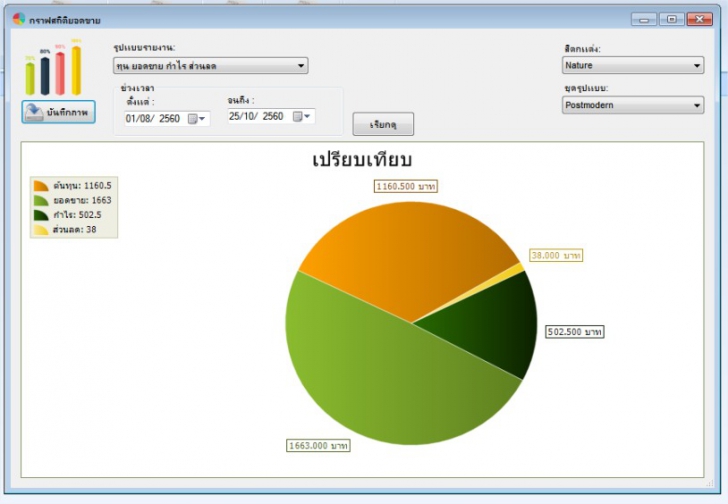Click the legend text ยอดขาย: 1663
Screen dimensions: 728x504
point(82,200)
